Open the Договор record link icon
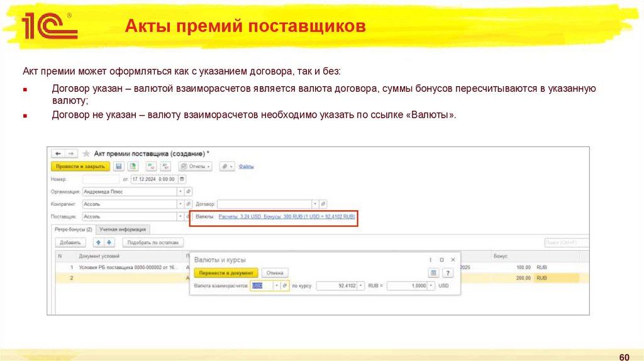 (x=323, y=204)
